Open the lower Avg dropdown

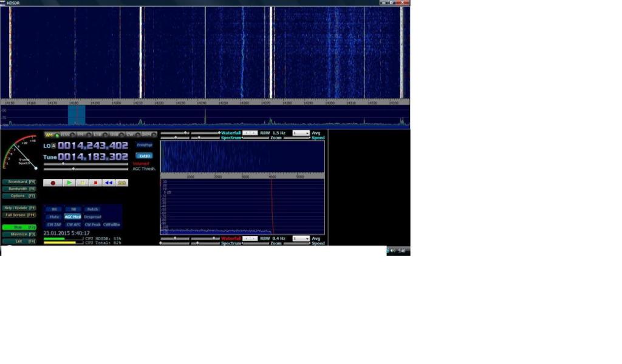pos(301,239)
